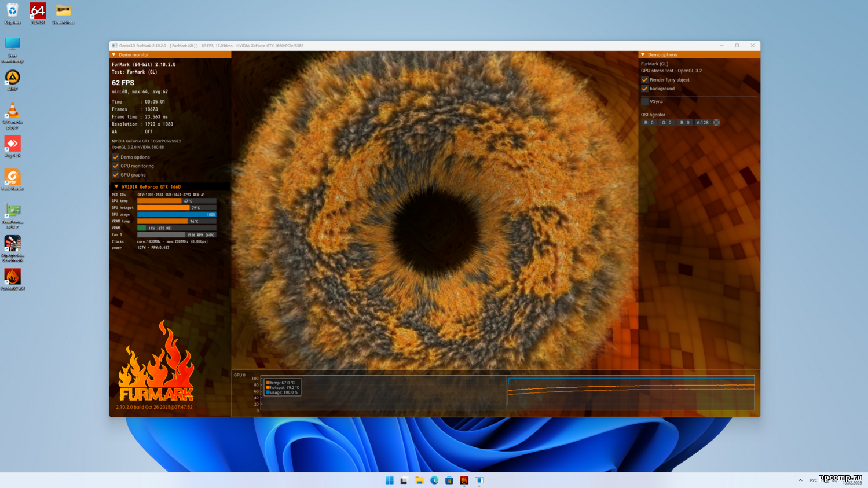This screenshot has width=868, height=488.
Task: Click the FurMark icon in the taskbar
Action: [464, 480]
